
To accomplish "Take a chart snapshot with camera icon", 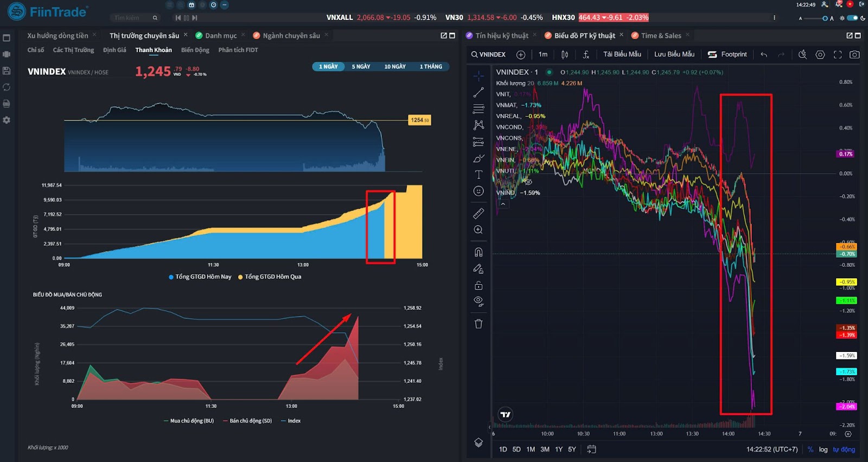I will pyautogui.click(x=854, y=54).
